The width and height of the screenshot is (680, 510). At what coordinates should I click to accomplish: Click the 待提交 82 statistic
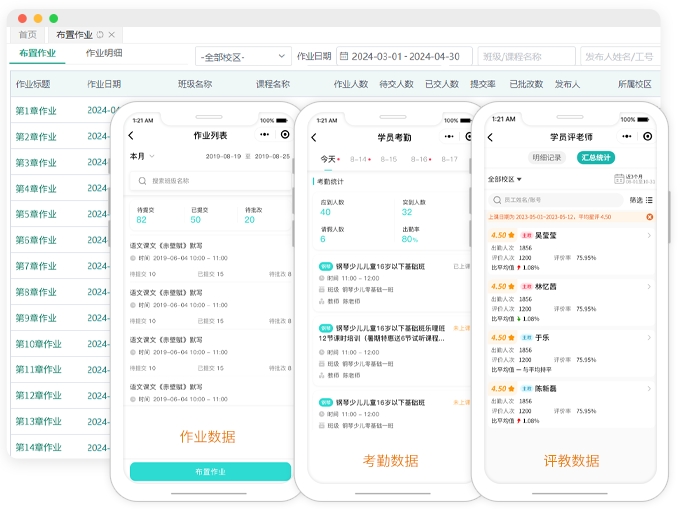coord(145,215)
